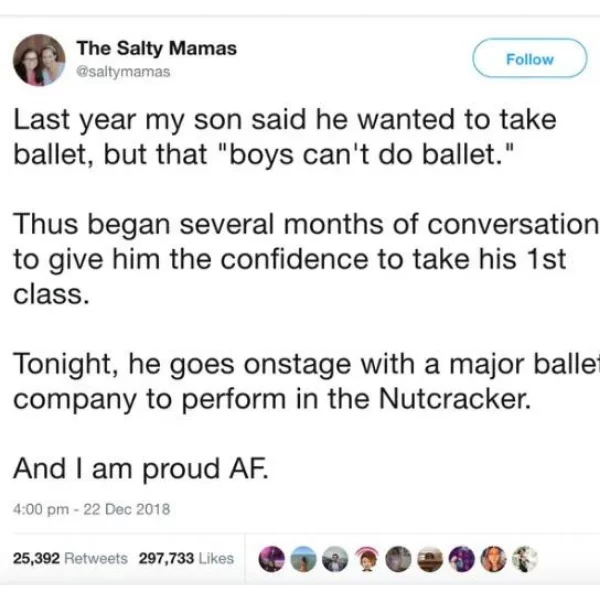Click the line 'And I am proud AF.'
The width and height of the screenshot is (600, 600).
(x=141, y=468)
